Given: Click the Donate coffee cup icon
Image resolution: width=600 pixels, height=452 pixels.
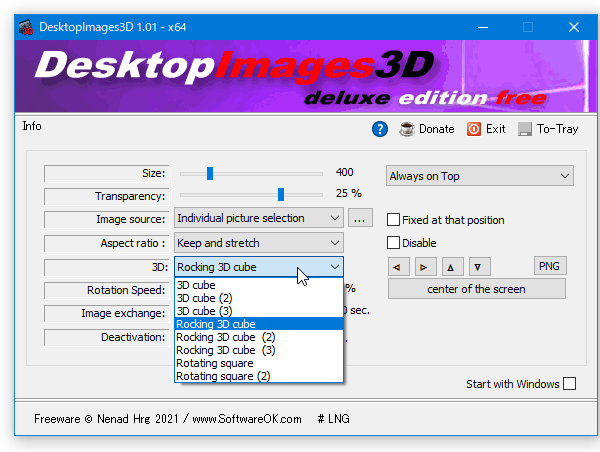Looking at the screenshot, I should tap(406, 129).
